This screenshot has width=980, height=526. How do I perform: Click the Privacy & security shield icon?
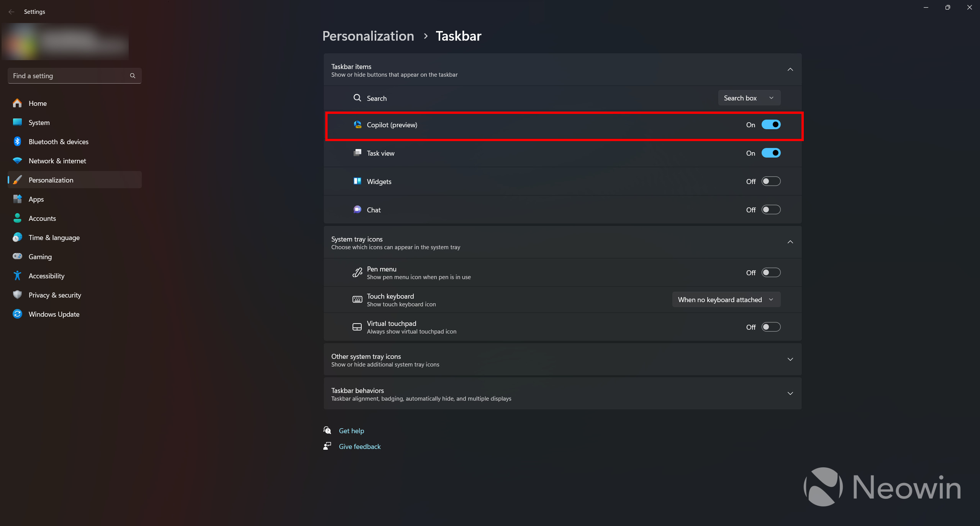(x=17, y=295)
